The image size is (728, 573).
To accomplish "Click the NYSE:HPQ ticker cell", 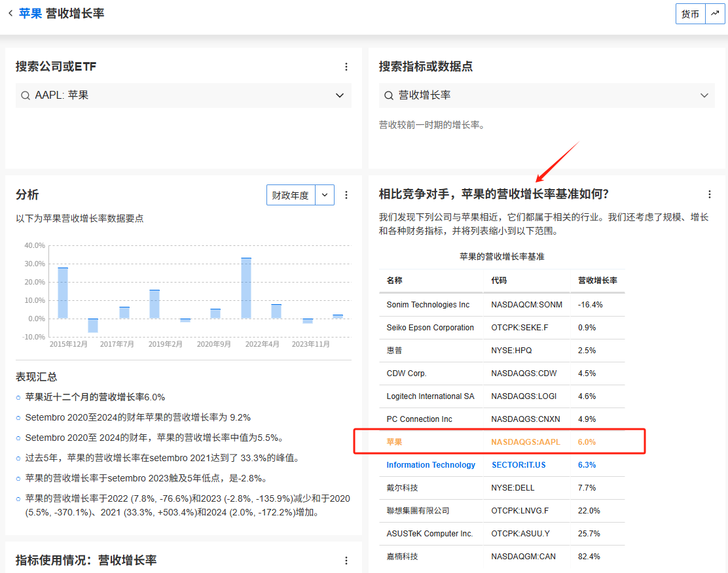I will click(x=511, y=351).
